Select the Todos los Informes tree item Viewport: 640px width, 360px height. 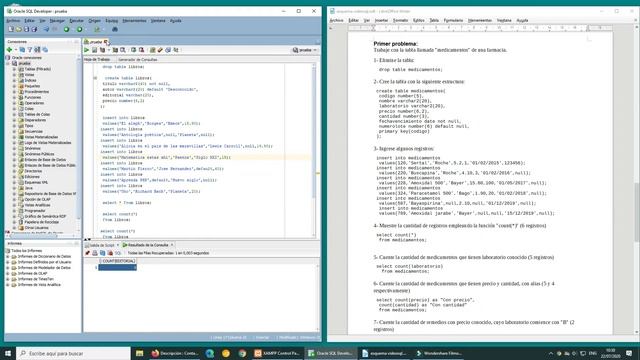coord(26,251)
